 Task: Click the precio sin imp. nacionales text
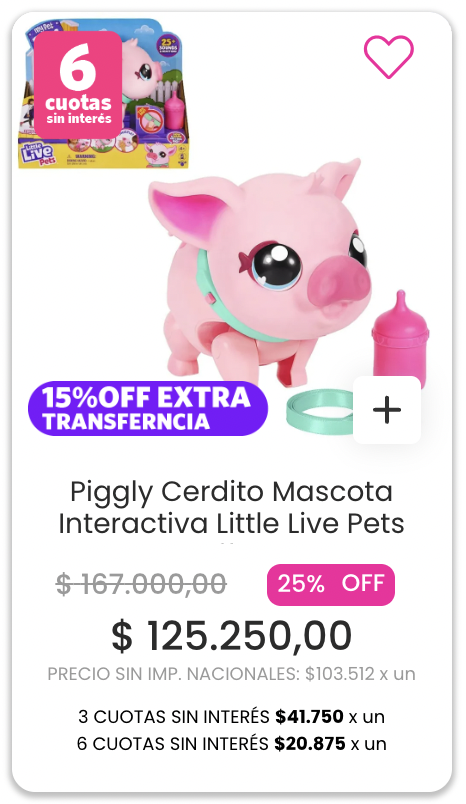(231, 674)
